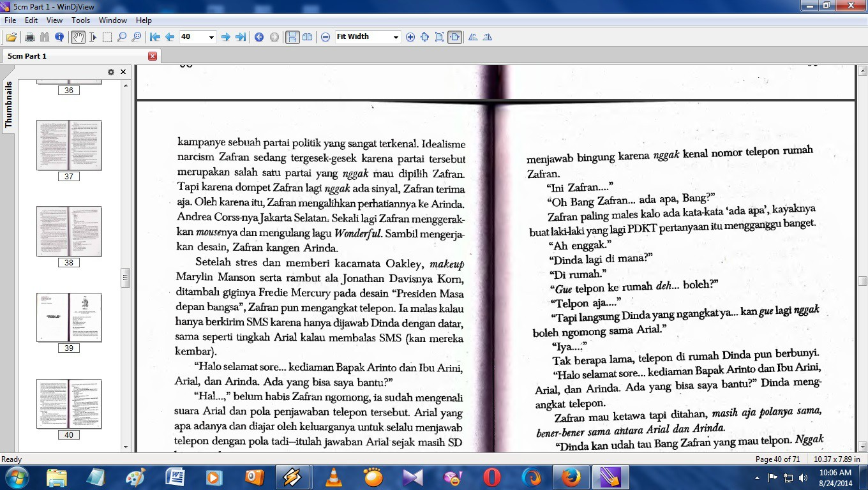Click the Open file icon
This screenshot has height=490, width=868.
click(11, 37)
